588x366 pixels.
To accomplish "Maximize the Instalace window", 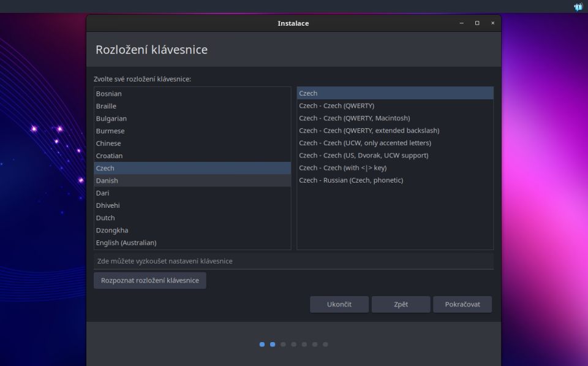I will [477, 23].
